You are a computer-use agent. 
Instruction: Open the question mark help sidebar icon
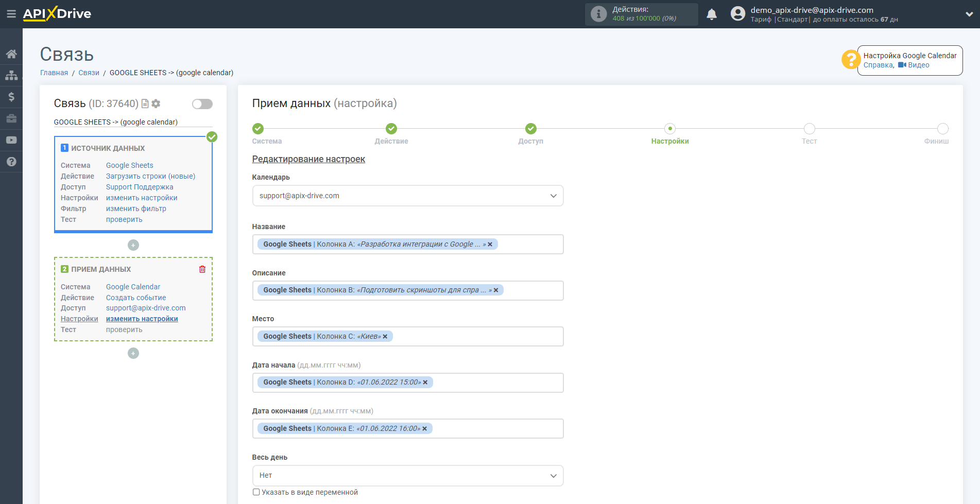click(11, 162)
